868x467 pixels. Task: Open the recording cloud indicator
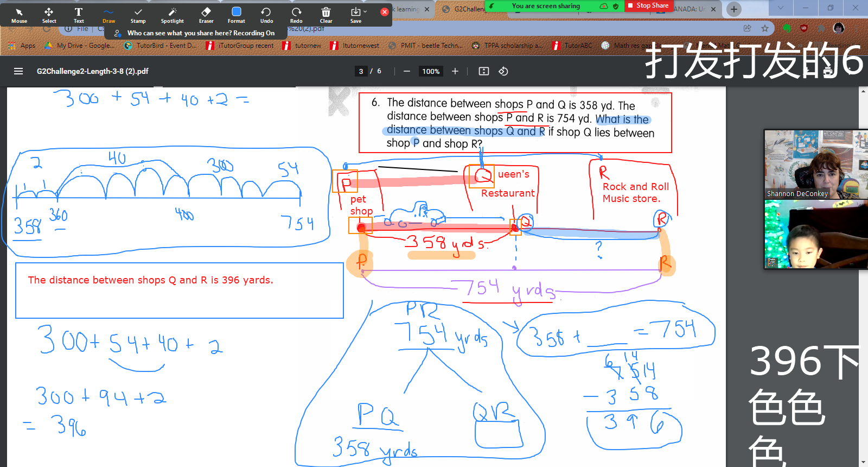pyautogui.click(x=604, y=6)
